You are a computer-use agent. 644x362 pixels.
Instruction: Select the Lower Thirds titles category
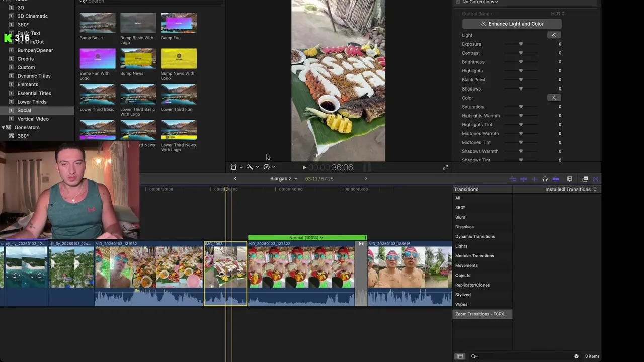[32, 102]
